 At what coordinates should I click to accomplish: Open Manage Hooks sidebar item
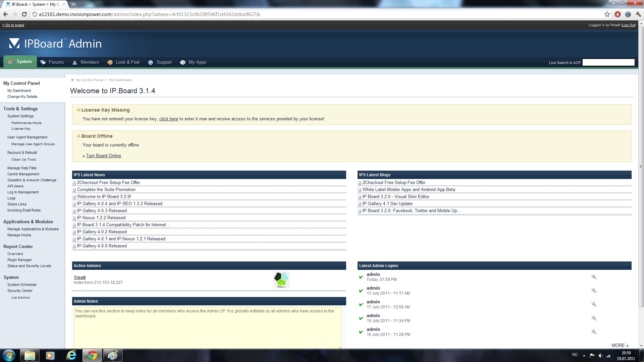tap(19, 235)
